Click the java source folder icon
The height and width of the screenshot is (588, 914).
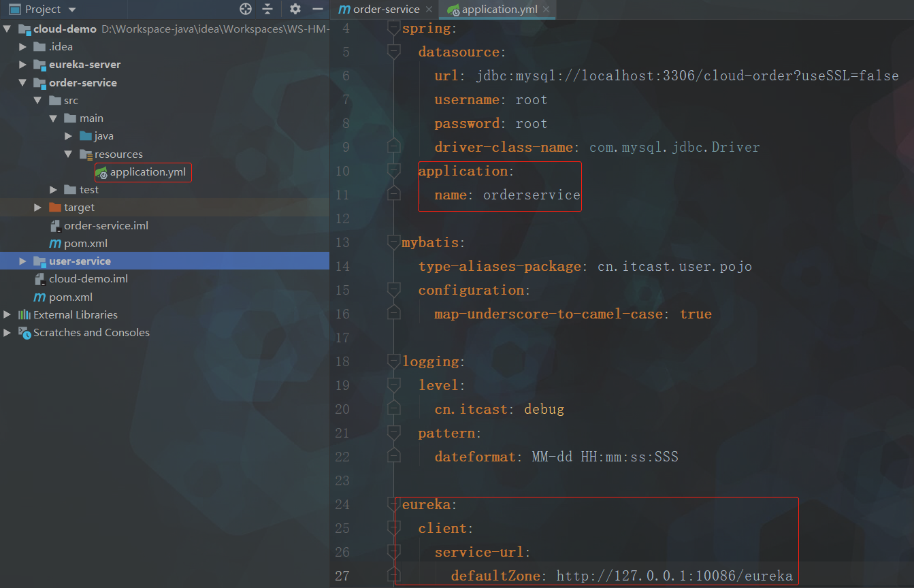[x=85, y=136]
